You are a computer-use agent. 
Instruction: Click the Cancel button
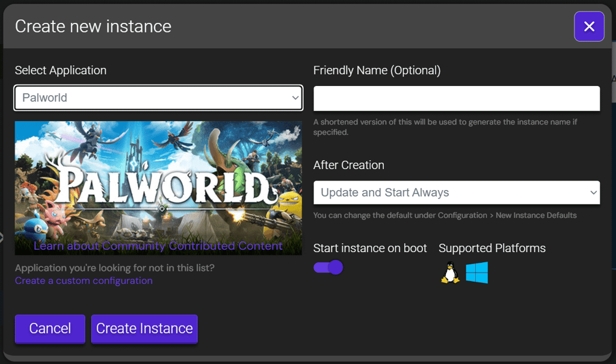pos(50,329)
